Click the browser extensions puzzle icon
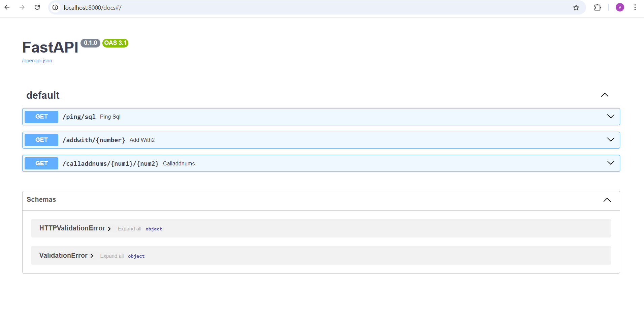Viewport: 644px width, 317px height. point(598,7)
